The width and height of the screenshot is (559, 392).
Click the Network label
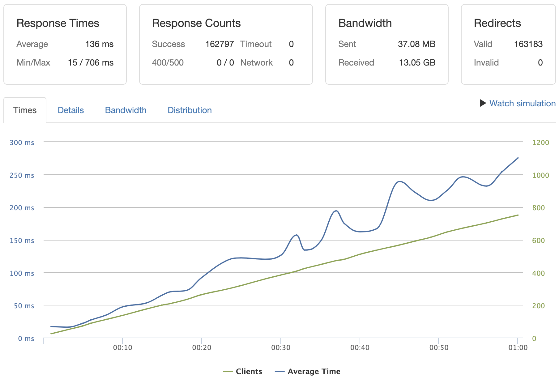[257, 63]
